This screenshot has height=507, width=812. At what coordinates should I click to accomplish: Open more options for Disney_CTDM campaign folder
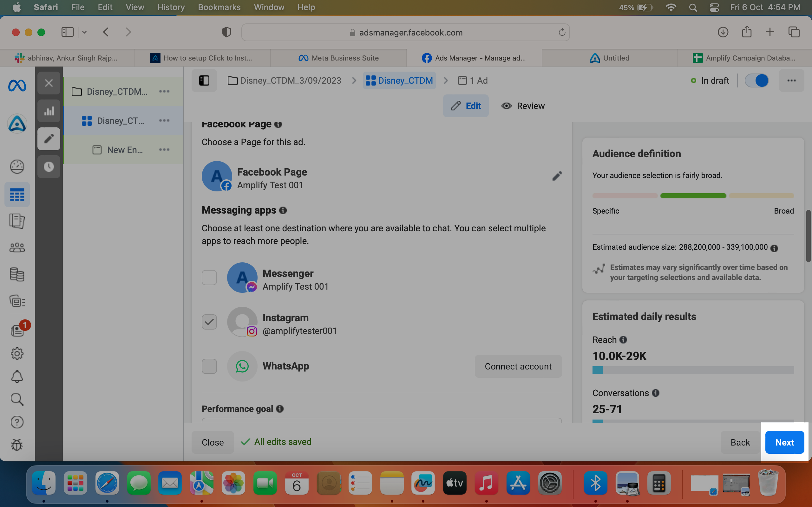click(164, 91)
